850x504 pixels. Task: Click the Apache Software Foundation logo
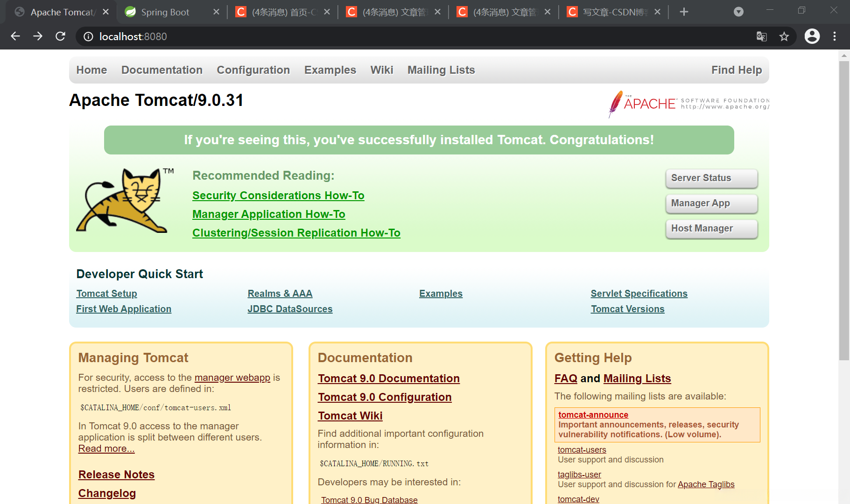[x=689, y=104]
